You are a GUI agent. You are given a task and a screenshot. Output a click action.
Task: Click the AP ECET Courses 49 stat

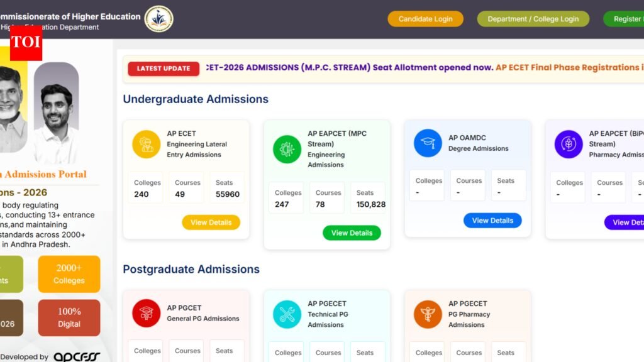pyautogui.click(x=186, y=188)
